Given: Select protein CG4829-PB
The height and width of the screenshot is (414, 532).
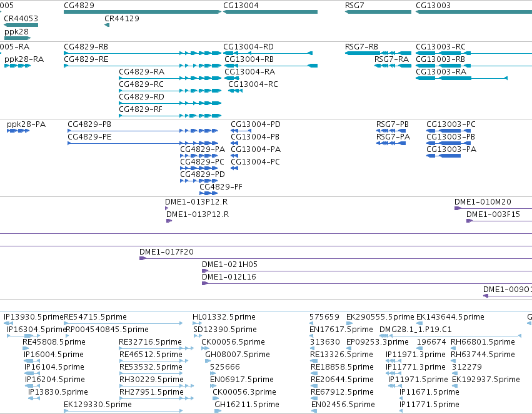Looking at the screenshot, I should pos(89,124).
